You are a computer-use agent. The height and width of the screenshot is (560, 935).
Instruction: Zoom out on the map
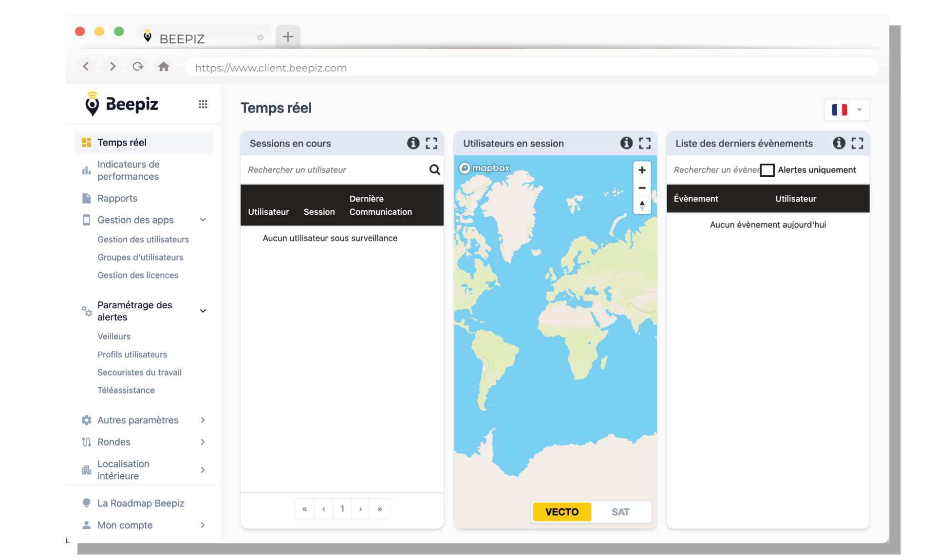point(642,188)
